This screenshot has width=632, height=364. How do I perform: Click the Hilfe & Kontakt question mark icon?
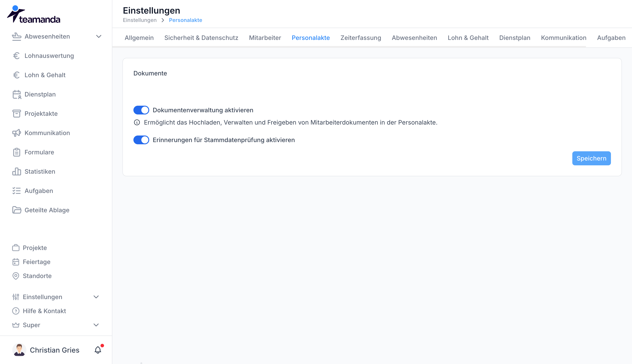pos(16,311)
